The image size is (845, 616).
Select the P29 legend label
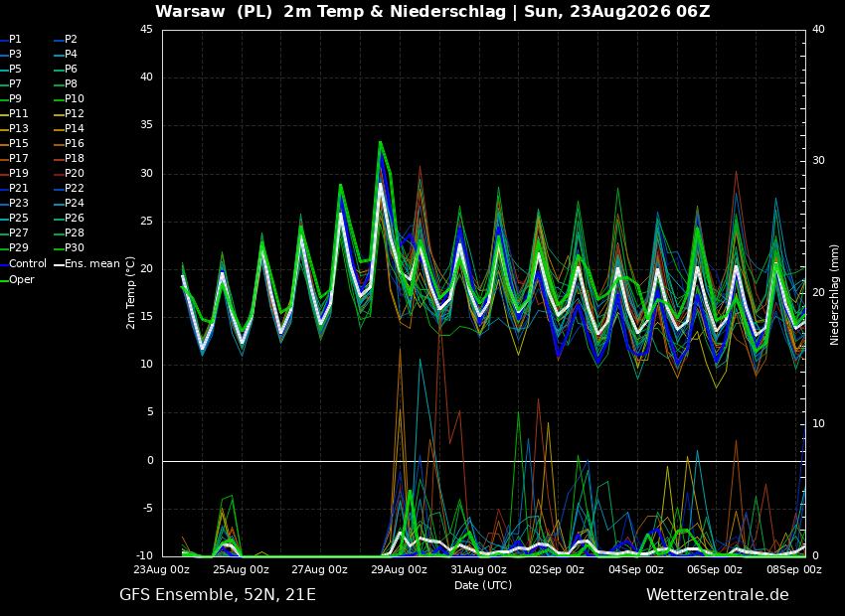[x=18, y=247]
